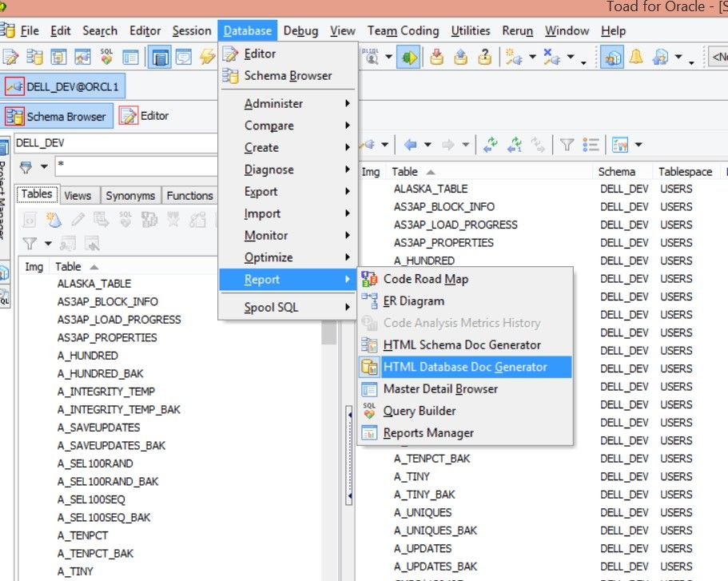Click the DELL_DEV schema selector field
728x581 pixels.
pos(116,143)
